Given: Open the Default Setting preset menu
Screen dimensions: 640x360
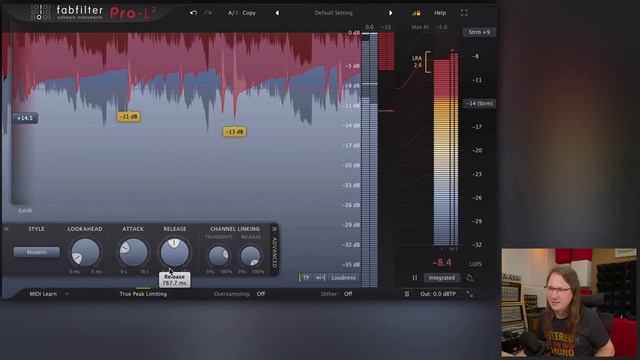Looking at the screenshot, I should [333, 13].
